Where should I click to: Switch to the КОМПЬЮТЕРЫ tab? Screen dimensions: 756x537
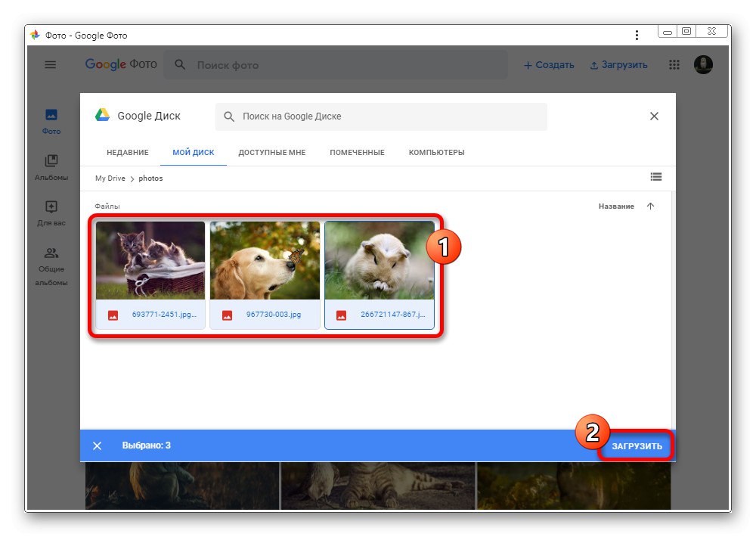[x=436, y=152]
